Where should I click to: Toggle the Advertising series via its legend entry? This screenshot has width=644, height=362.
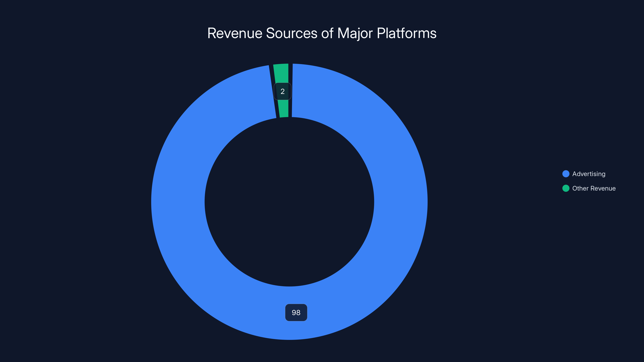(589, 174)
